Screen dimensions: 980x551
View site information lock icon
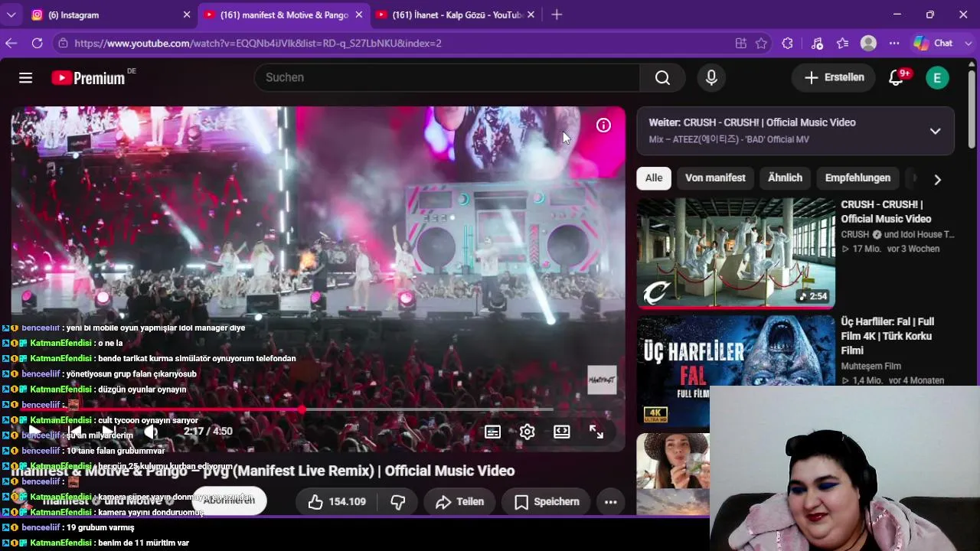point(63,43)
